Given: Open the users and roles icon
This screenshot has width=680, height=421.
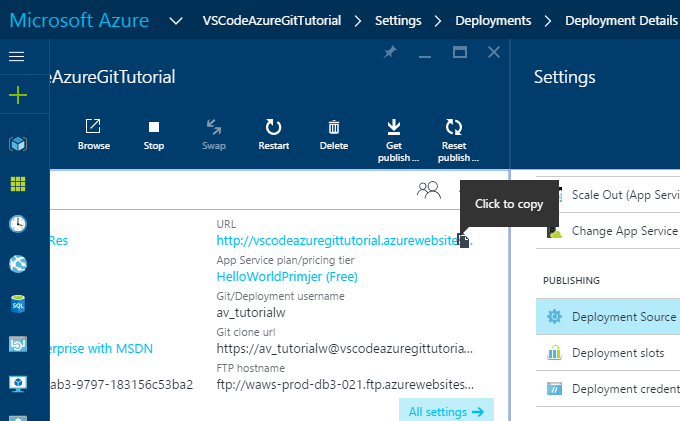Looking at the screenshot, I should pyautogui.click(x=428, y=190).
